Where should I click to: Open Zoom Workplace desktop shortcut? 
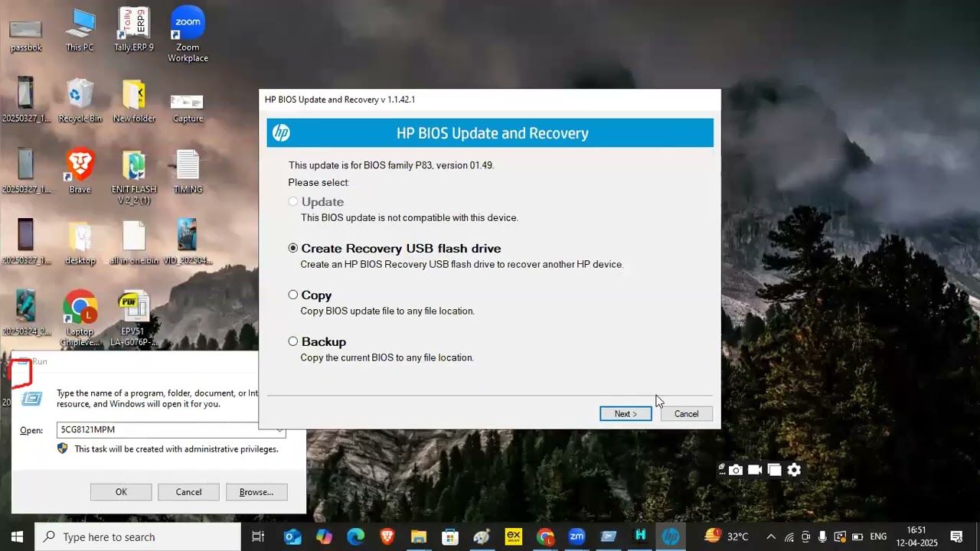click(x=188, y=34)
